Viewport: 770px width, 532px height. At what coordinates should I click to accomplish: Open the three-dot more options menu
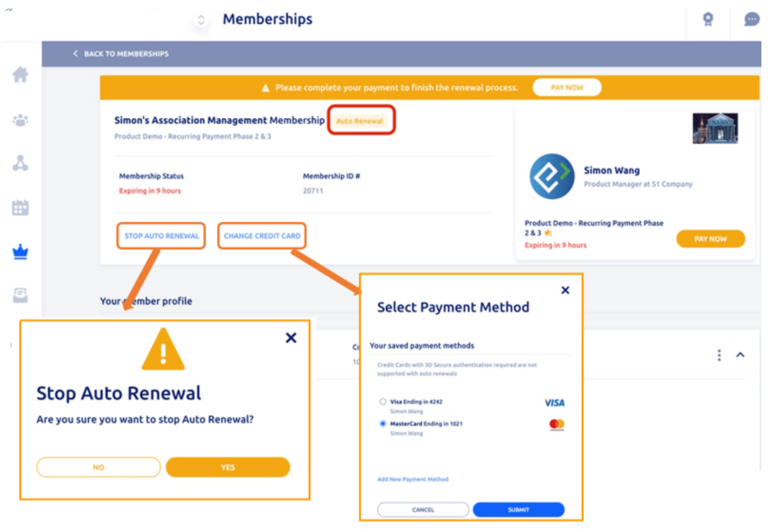pyautogui.click(x=719, y=355)
